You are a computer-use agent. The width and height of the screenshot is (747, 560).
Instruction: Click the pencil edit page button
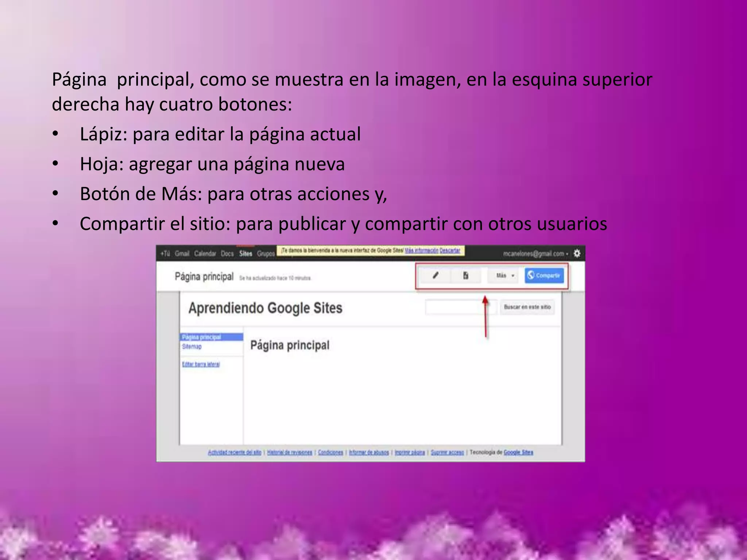point(436,276)
